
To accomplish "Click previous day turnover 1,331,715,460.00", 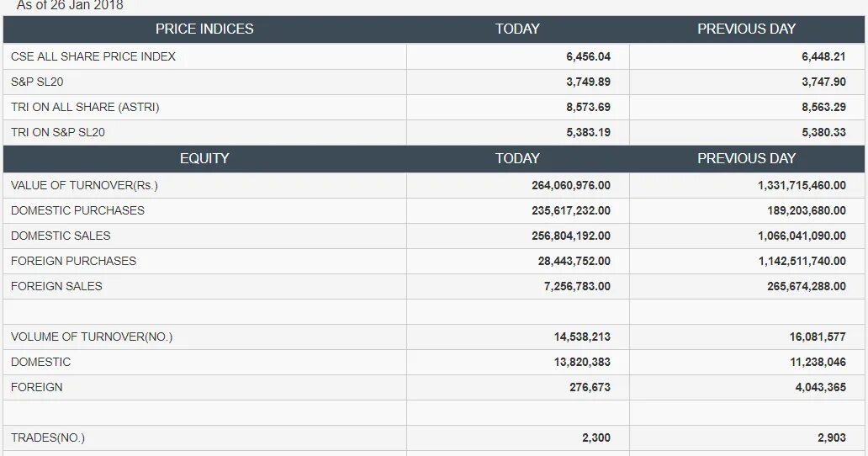I will 802,185.
